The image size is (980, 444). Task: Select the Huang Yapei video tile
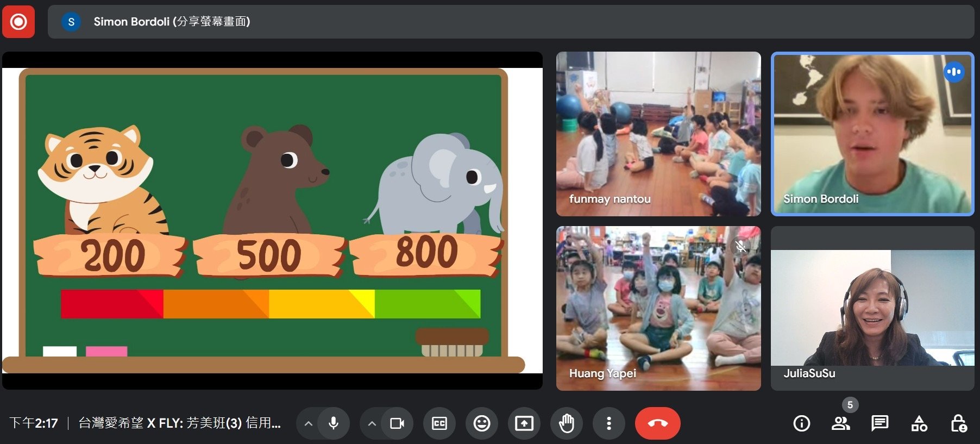coord(658,308)
